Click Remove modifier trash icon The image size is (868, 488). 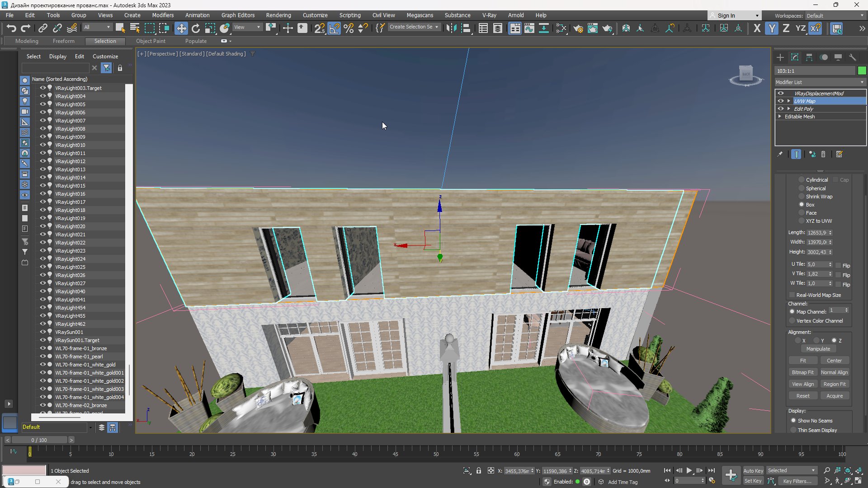823,155
